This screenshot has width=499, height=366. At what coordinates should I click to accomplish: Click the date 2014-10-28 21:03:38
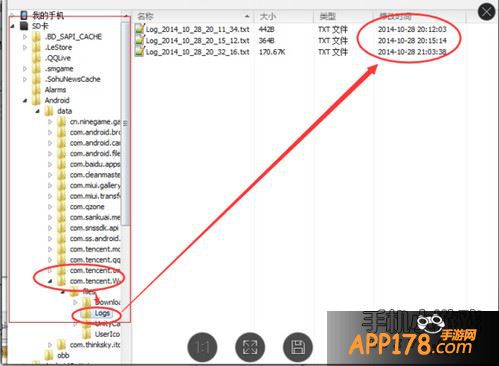point(412,52)
